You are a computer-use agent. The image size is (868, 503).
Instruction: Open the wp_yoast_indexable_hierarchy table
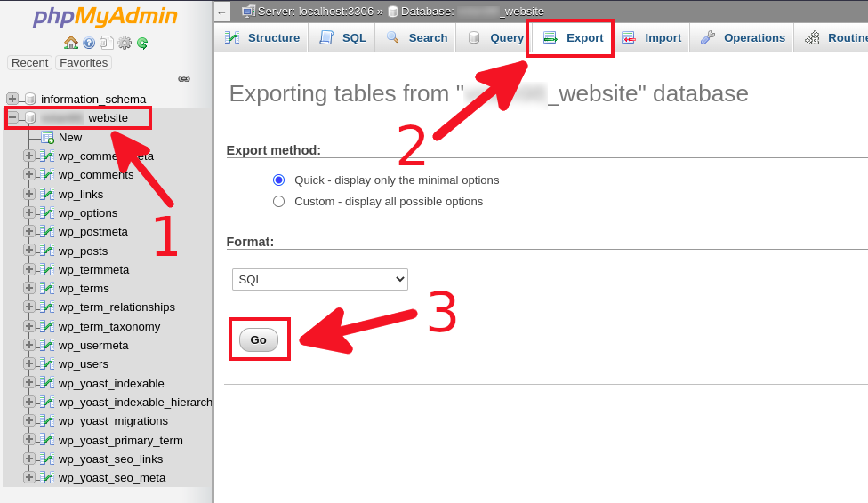tap(135, 403)
